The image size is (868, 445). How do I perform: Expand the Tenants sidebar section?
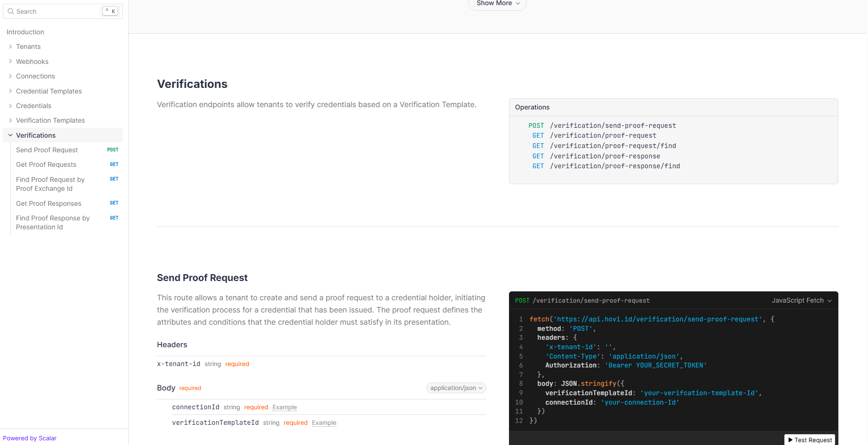point(10,47)
